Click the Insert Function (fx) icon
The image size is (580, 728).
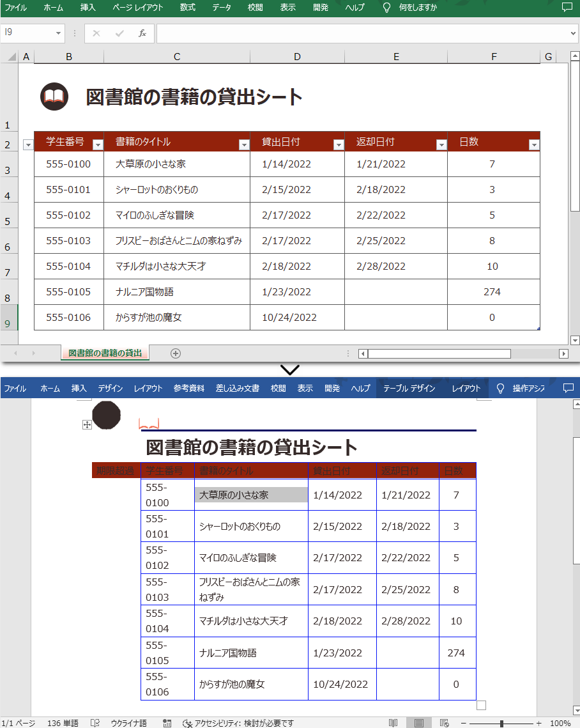[144, 33]
